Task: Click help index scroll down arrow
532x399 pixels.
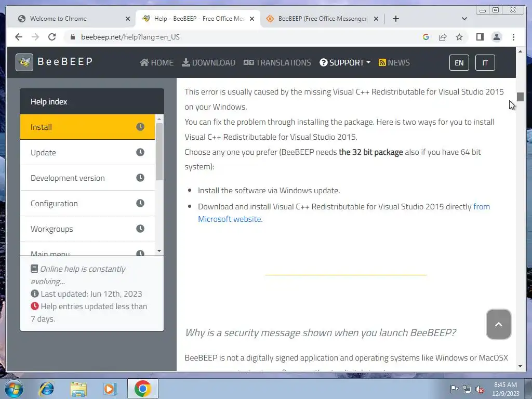Action: [x=159, y=251]
